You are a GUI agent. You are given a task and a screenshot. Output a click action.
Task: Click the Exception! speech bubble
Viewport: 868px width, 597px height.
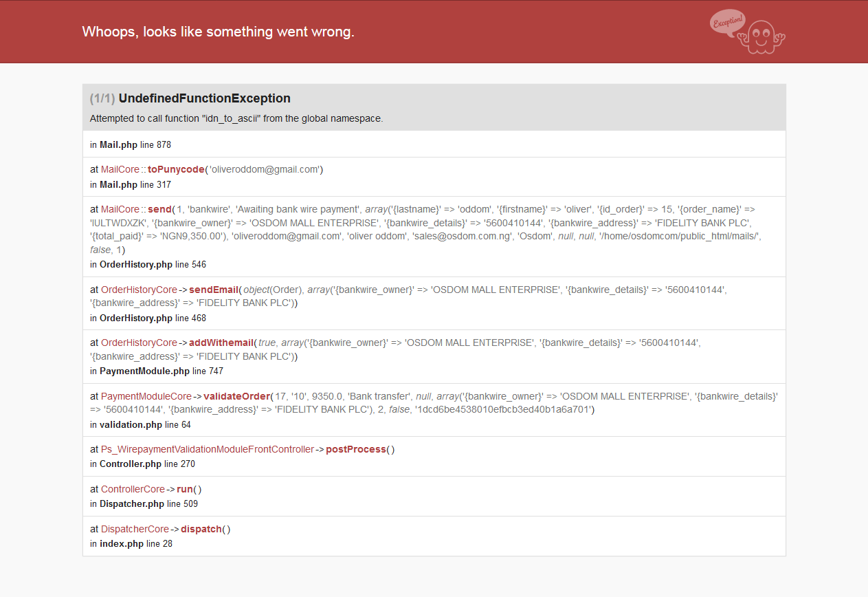point(726,21)
